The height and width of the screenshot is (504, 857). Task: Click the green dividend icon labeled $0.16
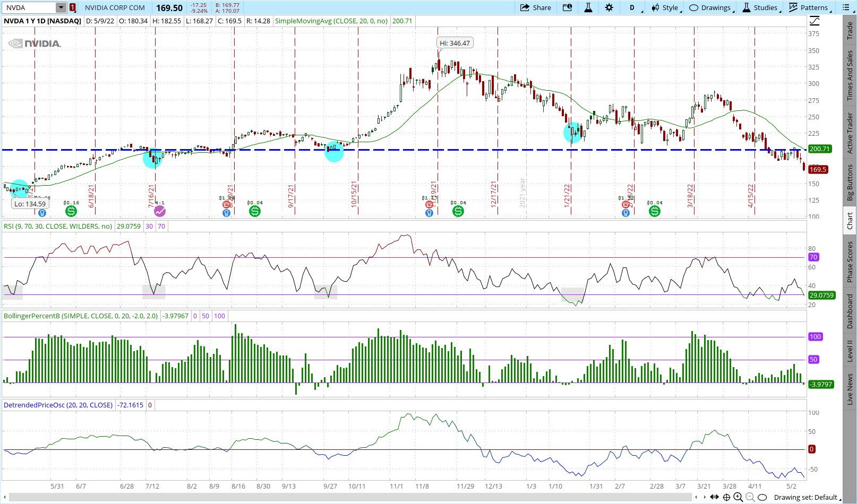pos(71,211)
